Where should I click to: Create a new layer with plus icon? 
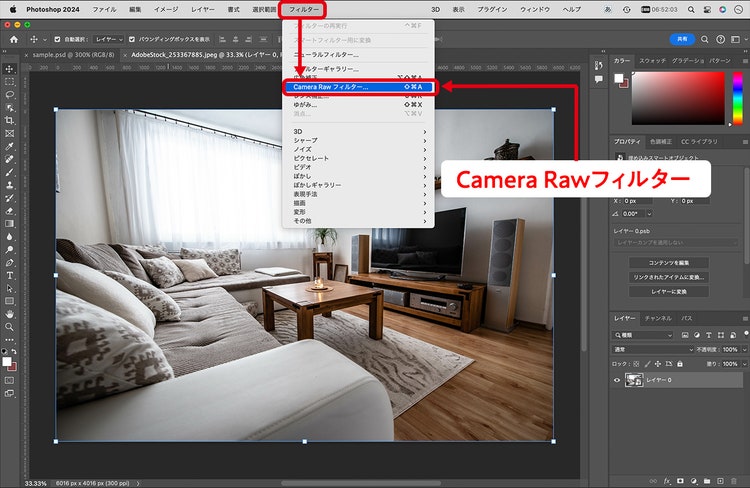coord(720,481)
